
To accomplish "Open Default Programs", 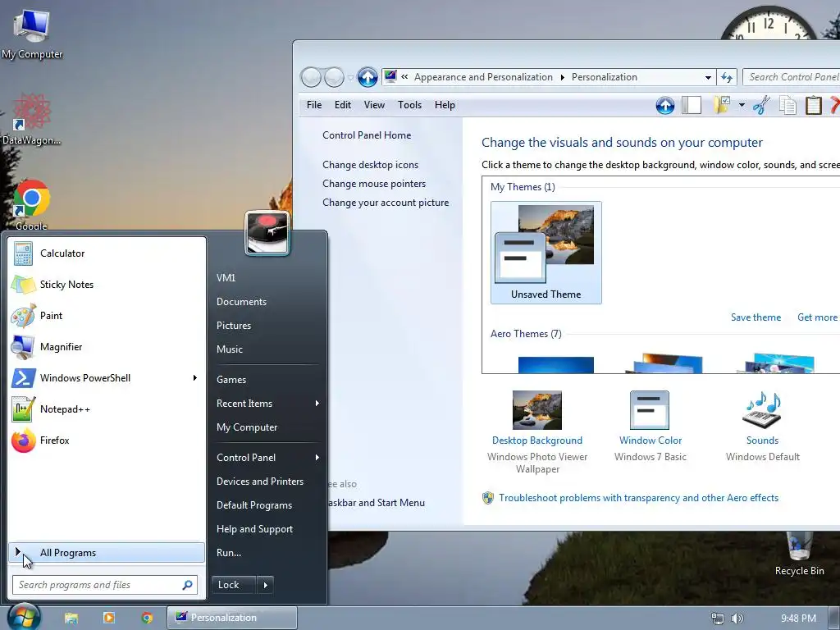I will (x=254, y=505).
